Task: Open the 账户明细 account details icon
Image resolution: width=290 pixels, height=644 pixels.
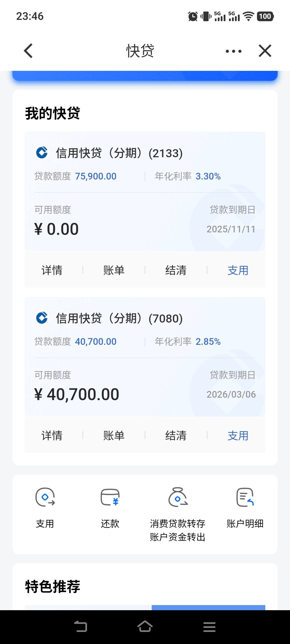Action: [x=245, y=497]
